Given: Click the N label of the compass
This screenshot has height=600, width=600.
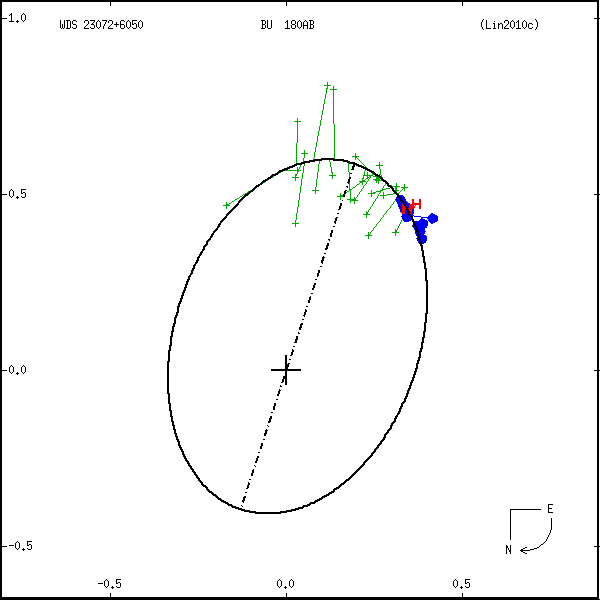Looking at the screenshot, I should pos(508,550).
